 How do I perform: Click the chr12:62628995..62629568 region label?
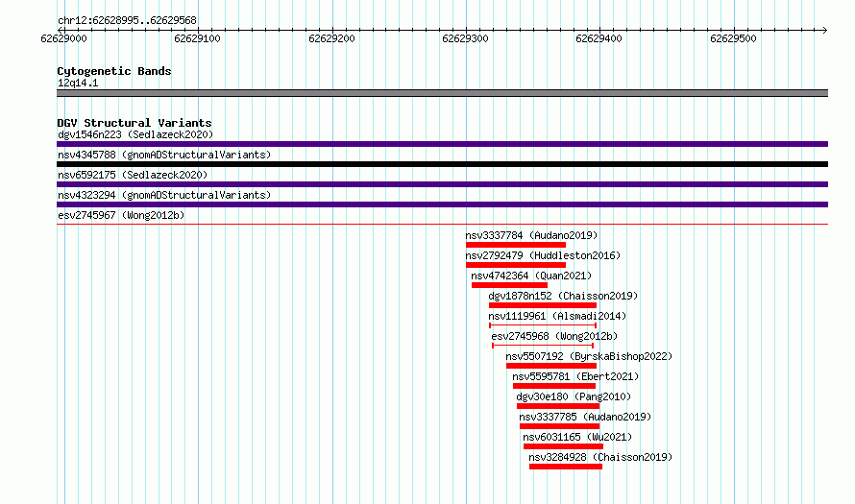(x=127, y=20)
